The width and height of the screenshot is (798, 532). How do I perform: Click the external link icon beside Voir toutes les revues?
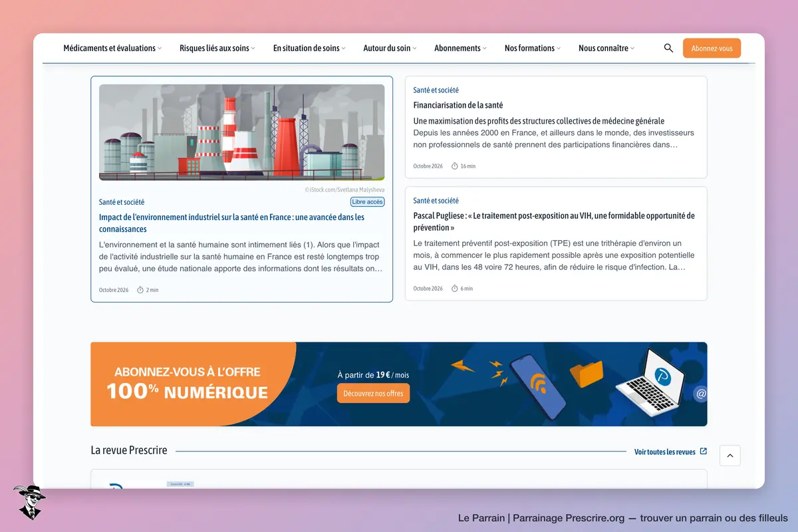(704, 452)
